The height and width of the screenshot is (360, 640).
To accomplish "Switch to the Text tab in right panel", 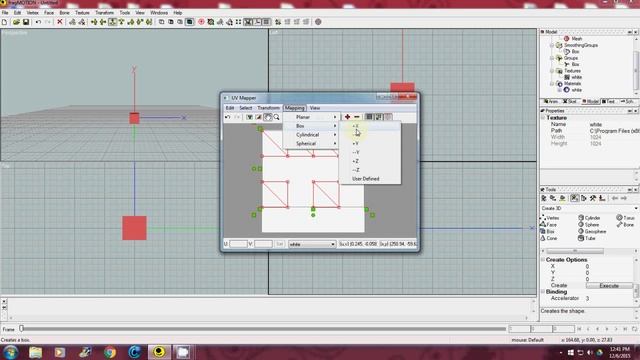I will 609,102.
